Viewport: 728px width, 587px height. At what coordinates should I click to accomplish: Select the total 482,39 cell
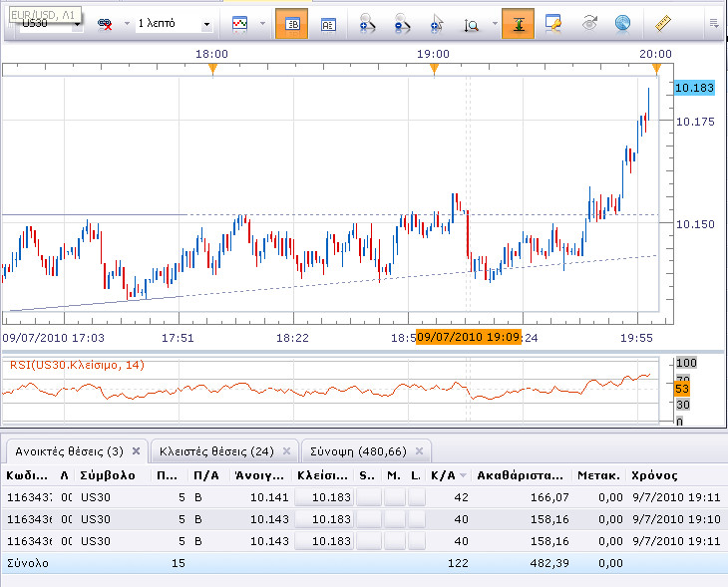[x=549, y=563]
